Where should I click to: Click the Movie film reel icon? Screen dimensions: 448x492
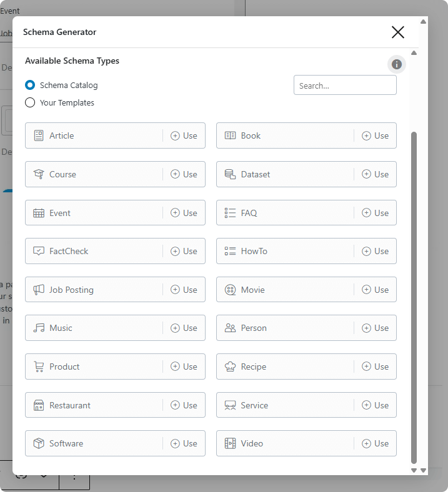tap(230, 290)
